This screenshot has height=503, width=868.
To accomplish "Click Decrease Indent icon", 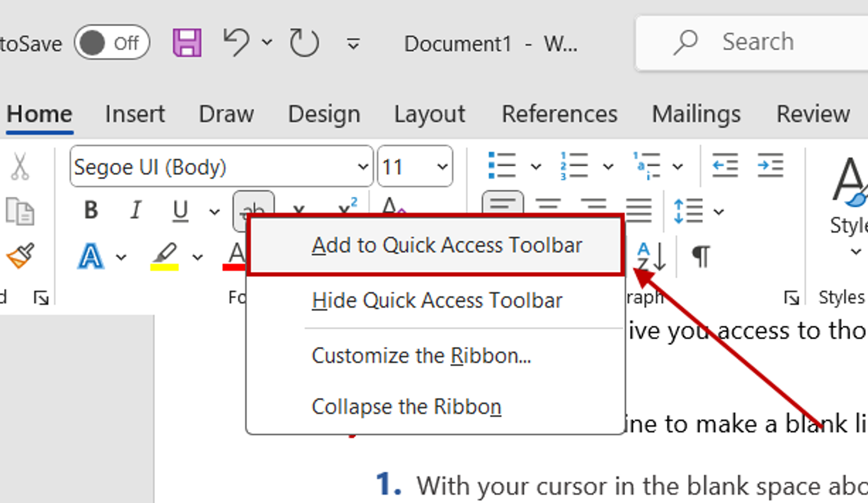I will pos(725,166).
